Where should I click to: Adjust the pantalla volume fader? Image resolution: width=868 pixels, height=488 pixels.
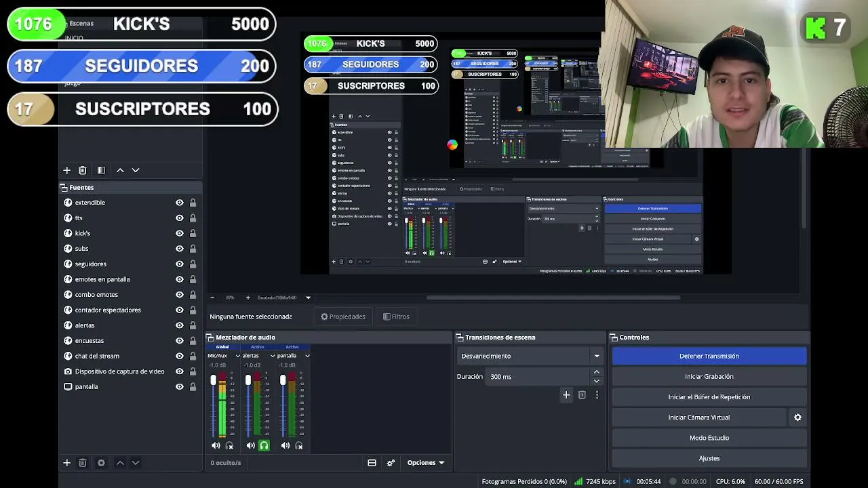(x=283, y=380)
